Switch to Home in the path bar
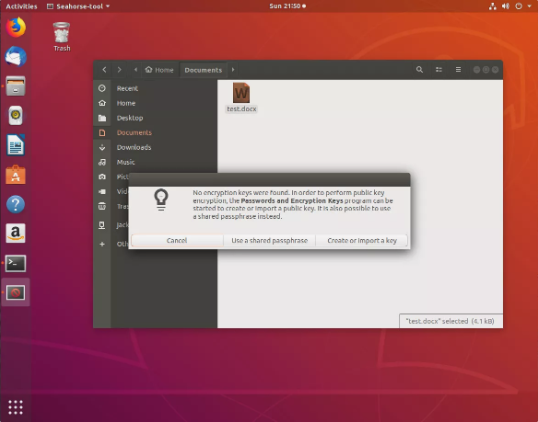This screenshot has height=422, width=538. [x=159, y=70]
